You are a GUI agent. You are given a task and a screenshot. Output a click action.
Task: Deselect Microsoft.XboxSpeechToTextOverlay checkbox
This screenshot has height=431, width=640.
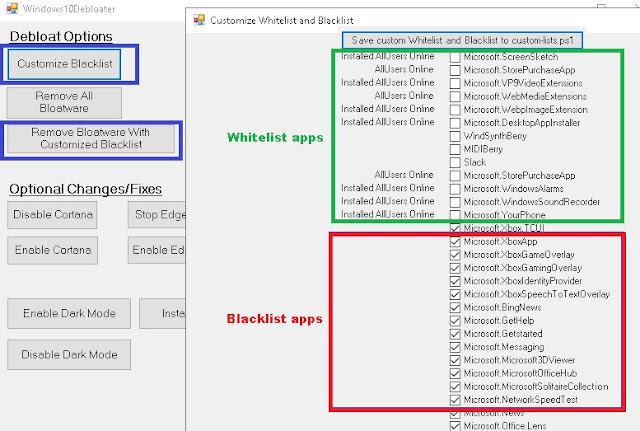tap(455, 294)
